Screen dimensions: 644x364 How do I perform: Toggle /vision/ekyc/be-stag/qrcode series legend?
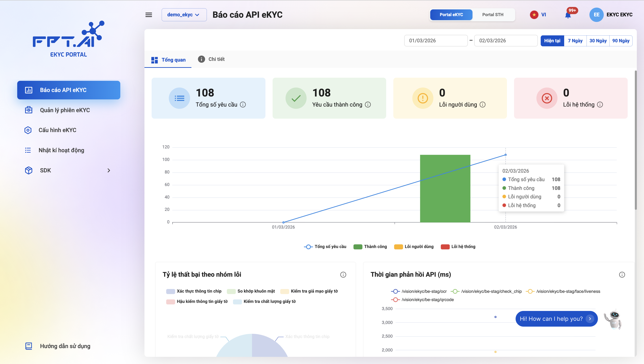tap(422, 300)
